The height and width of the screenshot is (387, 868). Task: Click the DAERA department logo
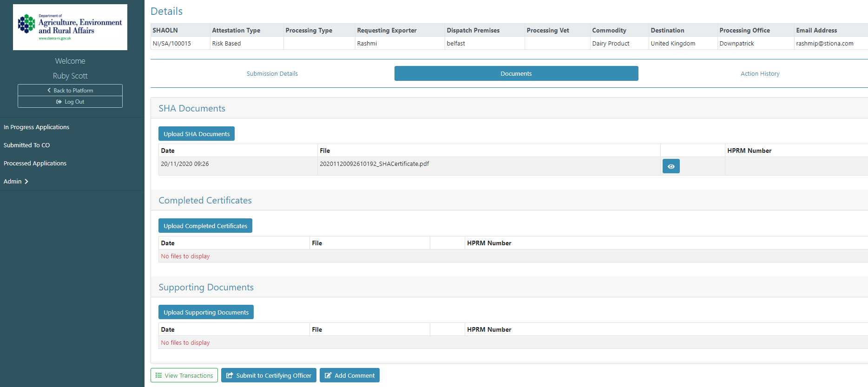70,27
